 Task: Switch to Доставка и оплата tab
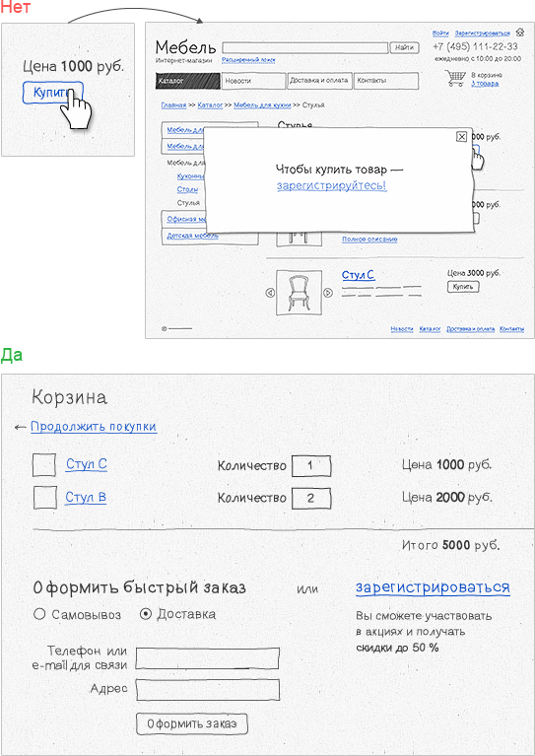tap(320, 81)
